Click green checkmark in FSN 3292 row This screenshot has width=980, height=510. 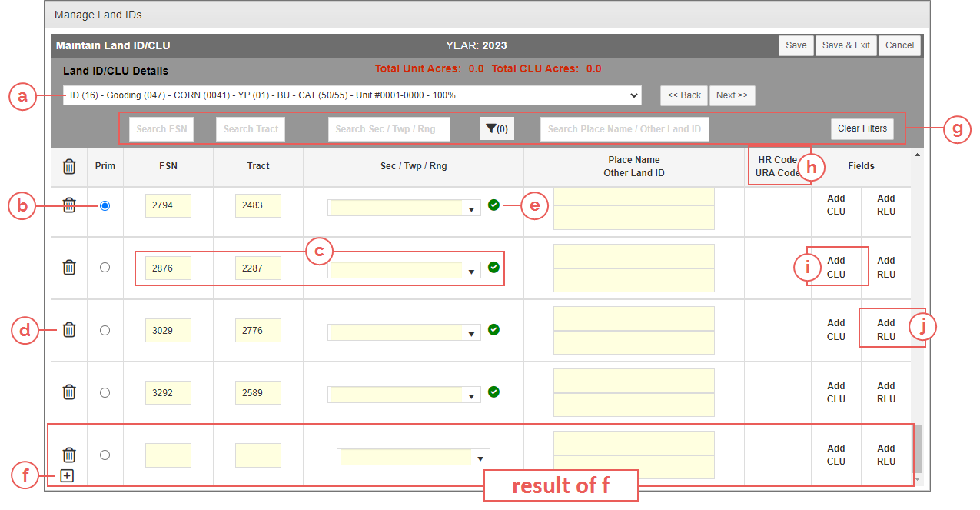coord(493,392)
